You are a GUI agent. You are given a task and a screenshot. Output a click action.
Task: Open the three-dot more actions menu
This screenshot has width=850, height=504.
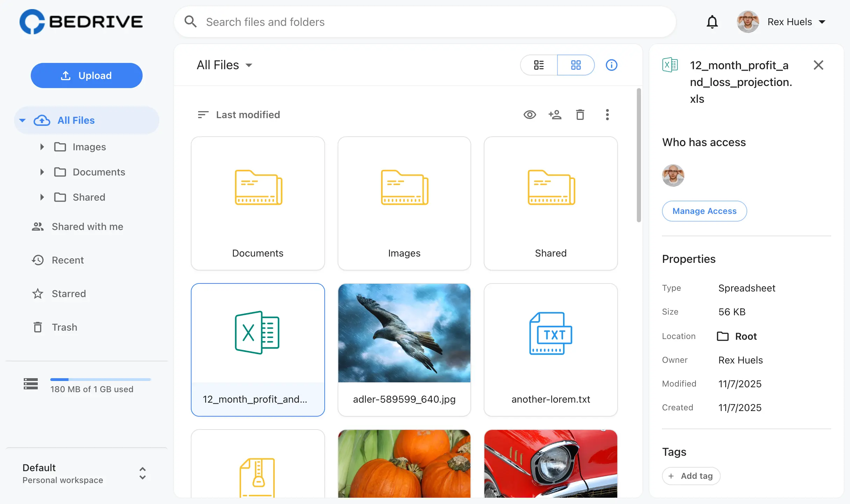(x=607, y=115)
